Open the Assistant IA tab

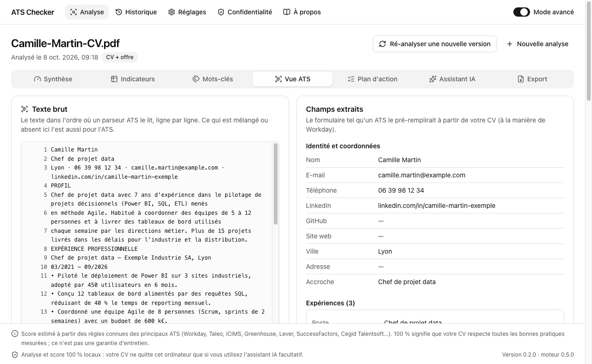[x=452, y=79]
